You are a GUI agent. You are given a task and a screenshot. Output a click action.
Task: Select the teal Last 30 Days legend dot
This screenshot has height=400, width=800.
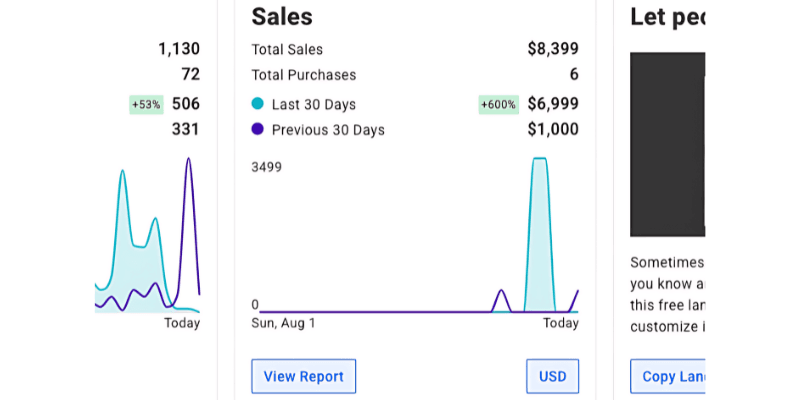258,104
